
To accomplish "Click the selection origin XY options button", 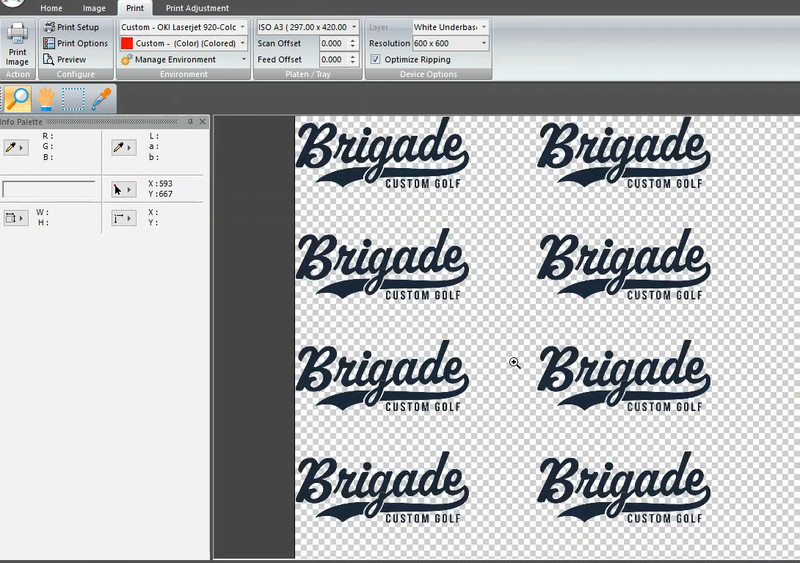I will 123,218.
